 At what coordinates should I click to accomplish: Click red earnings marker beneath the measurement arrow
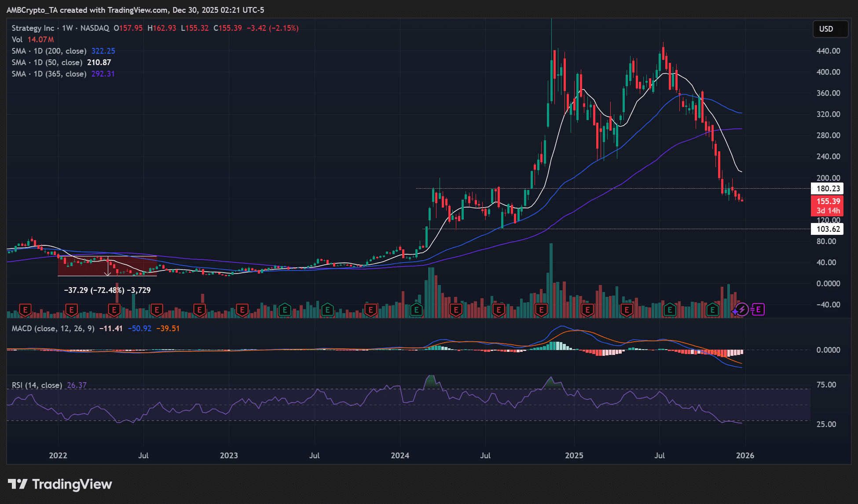click(114, 310)
